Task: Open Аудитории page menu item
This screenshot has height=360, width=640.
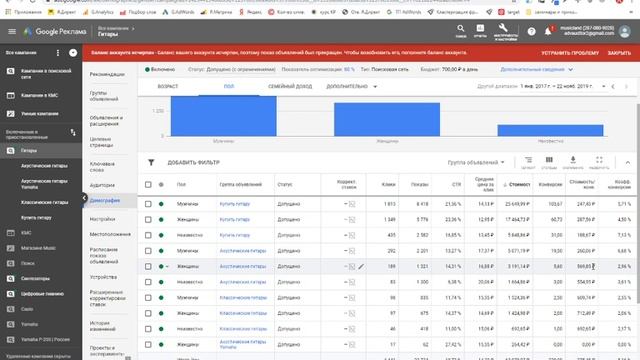Action: click(102, 185)
